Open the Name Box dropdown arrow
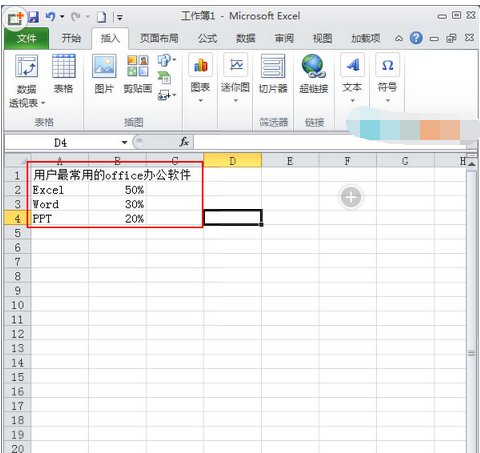 pos(124,143)
